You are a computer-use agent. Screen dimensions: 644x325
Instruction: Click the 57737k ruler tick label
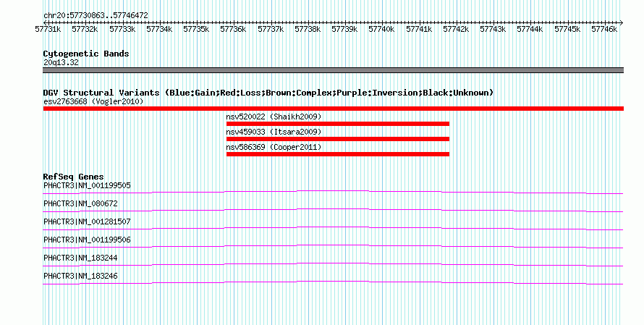(x=271, y=29)
